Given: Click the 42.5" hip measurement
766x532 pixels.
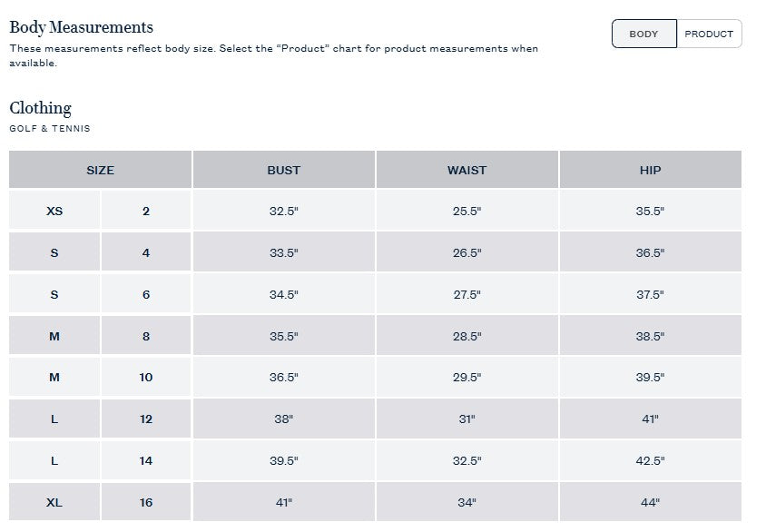Looking at the screenshot, I should (650, 460).
